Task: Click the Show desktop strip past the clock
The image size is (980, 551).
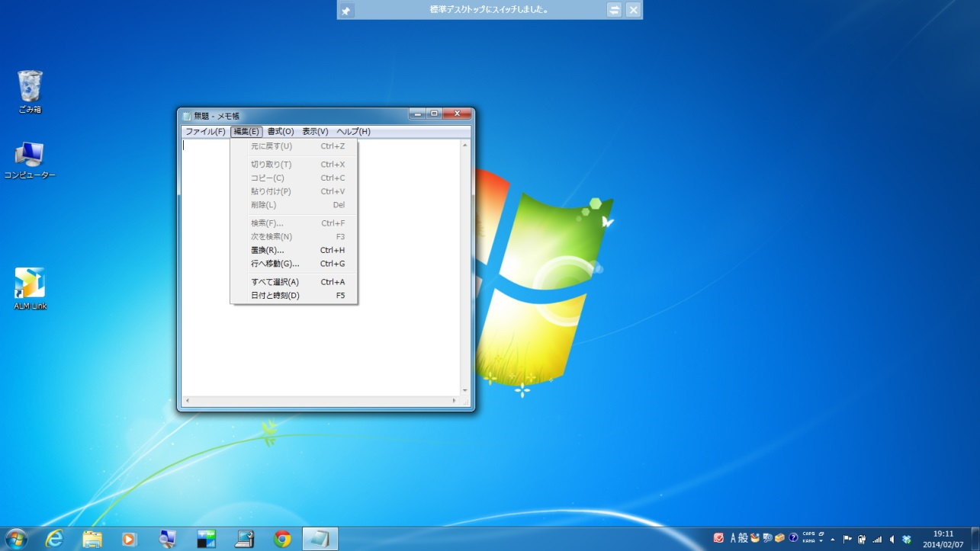Action: [x=975, y=539]
